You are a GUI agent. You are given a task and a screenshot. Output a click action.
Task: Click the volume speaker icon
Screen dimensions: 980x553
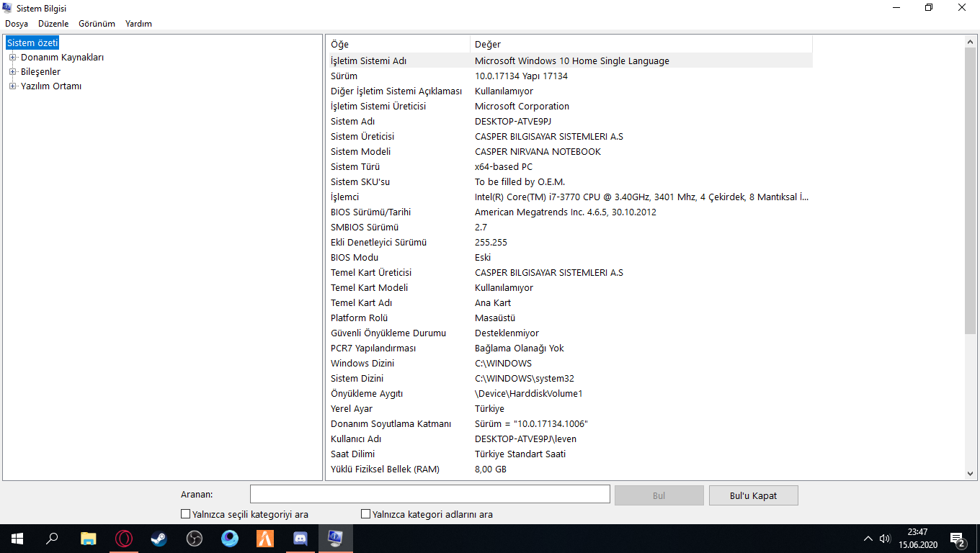point(885,539)
